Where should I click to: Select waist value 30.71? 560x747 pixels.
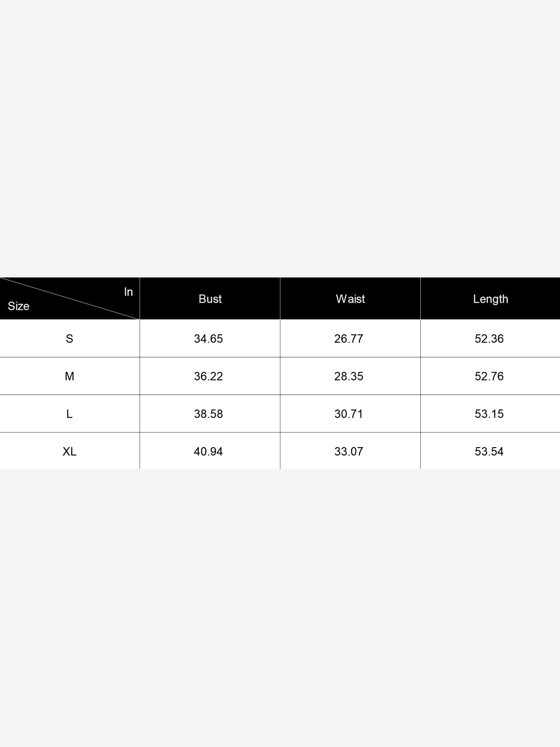[x=349, y=414]
